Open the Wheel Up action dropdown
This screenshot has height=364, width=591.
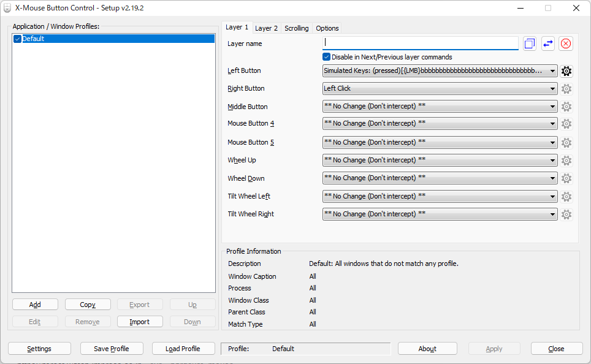click(x=440, y=160)
